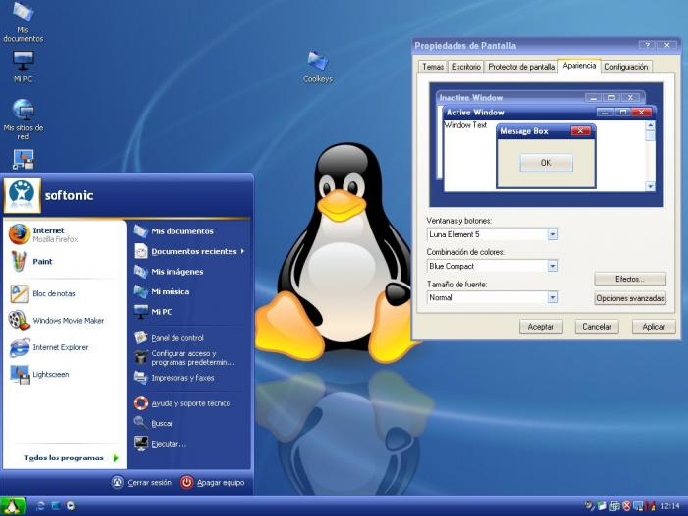Viewport: 688px width, 516px height.
Task: Switch to Escritorio tab
Action: [x=466, y=67]
